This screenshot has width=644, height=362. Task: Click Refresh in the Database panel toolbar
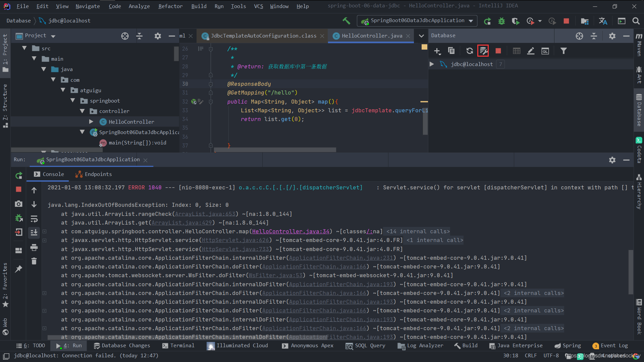click(x=469, y=51)
